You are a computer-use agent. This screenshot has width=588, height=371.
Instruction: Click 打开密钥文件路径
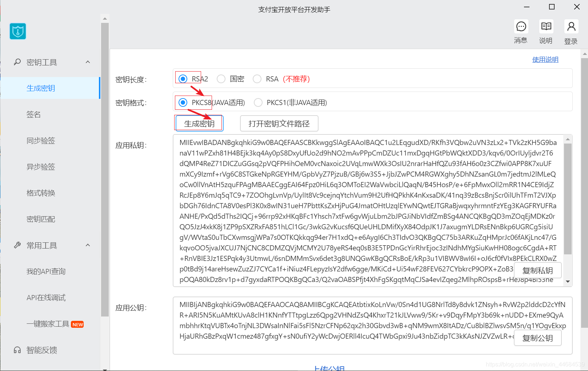click(279, 124)
